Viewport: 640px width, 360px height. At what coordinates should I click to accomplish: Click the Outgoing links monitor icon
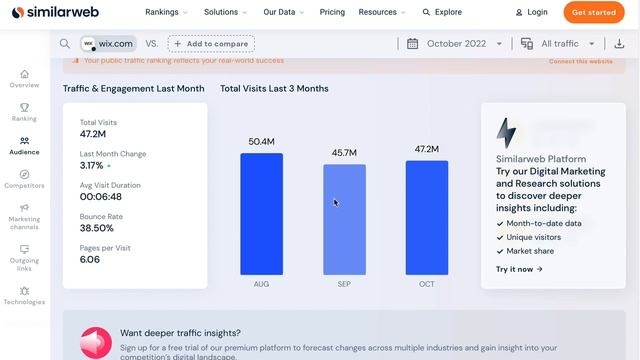pos(24,249)
